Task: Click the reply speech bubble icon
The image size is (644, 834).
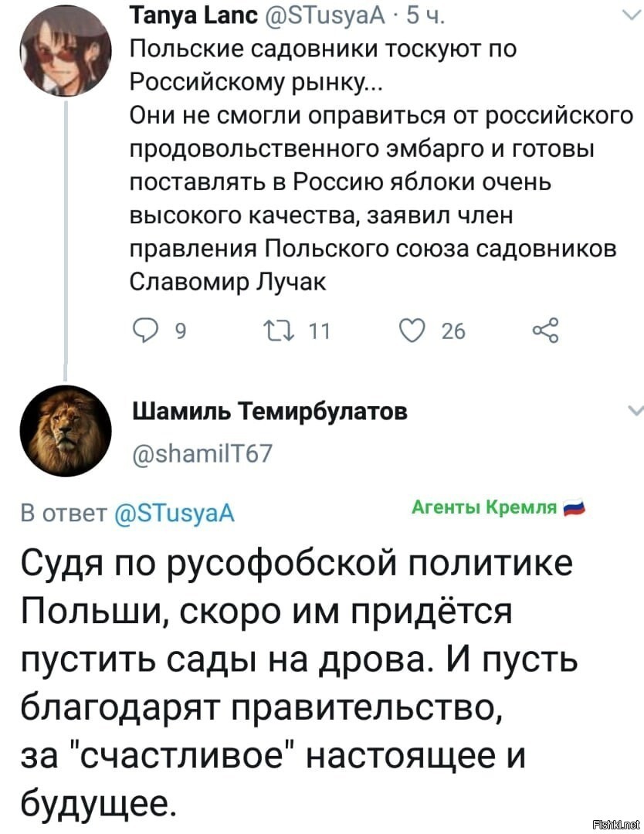Action: (144, 331)
